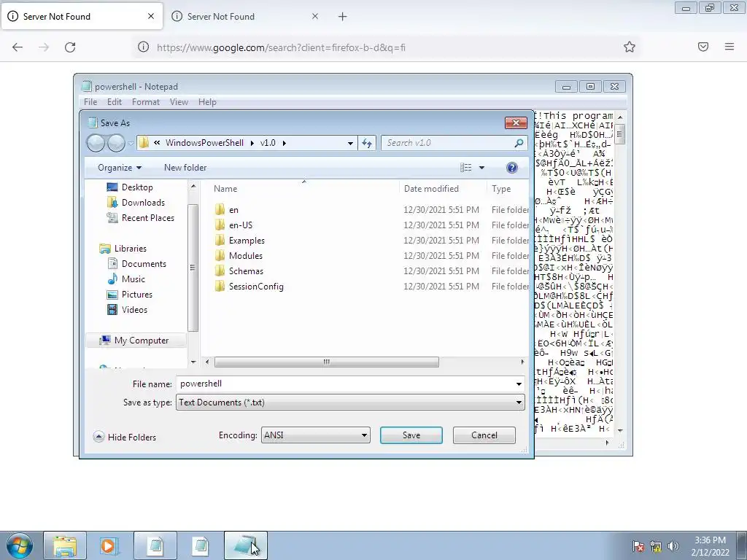
Task: Open the Notepad Format menu
Action: coord(146,102)
